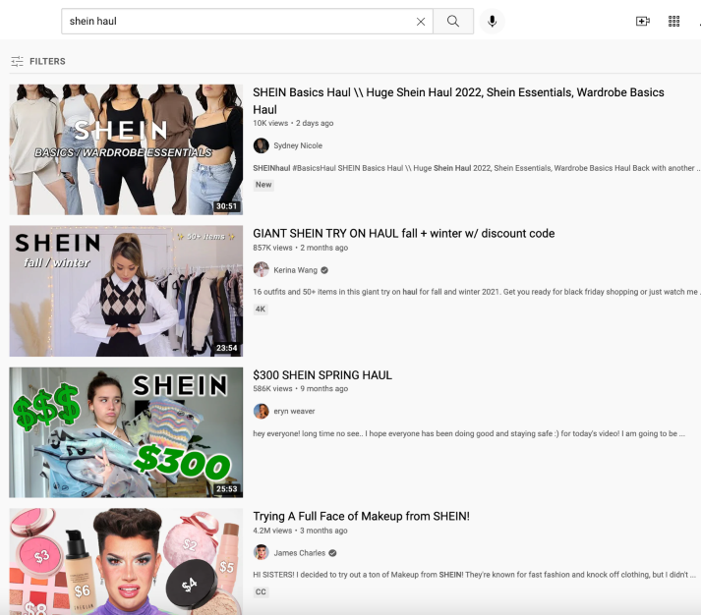The width and height of the screenshot is (706, 615).
Task: Click Kerina Wang's channel avatar
Action: point(261,270)
